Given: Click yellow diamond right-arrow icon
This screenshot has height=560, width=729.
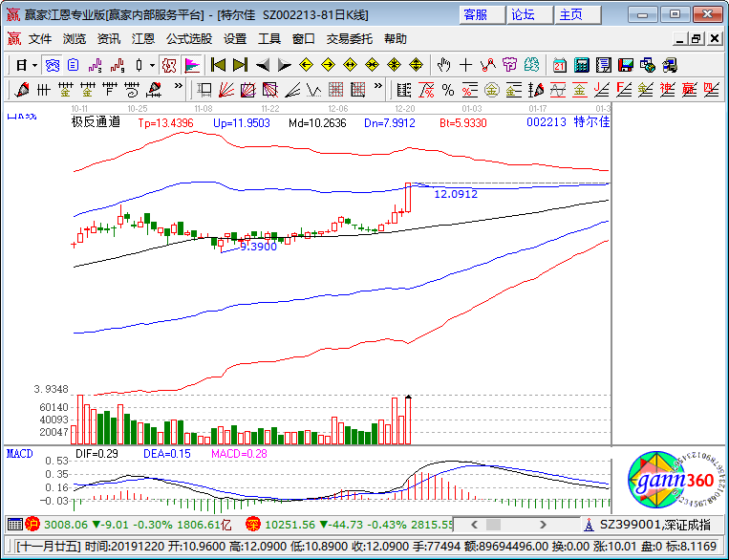Looking at the screenshot, I should 329,65.
